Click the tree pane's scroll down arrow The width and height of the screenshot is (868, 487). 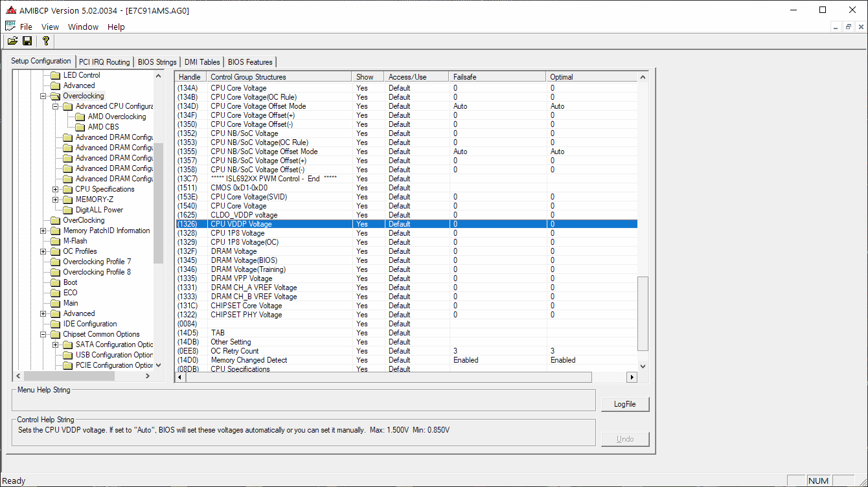pos(159,365)
